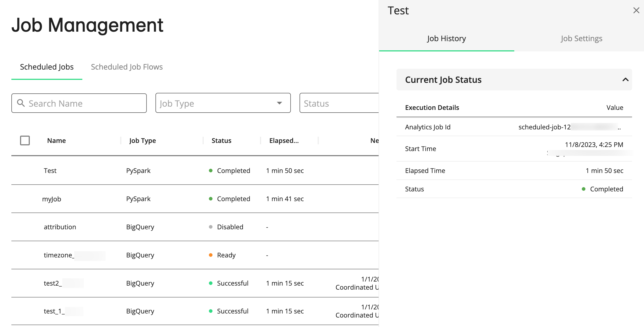Click Successful status dot for test2 job

click(x=211, y=283)
